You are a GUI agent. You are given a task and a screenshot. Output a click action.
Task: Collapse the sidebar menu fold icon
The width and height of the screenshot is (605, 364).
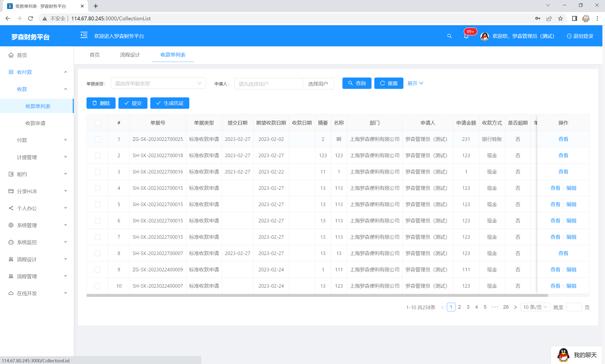point(84,35)
